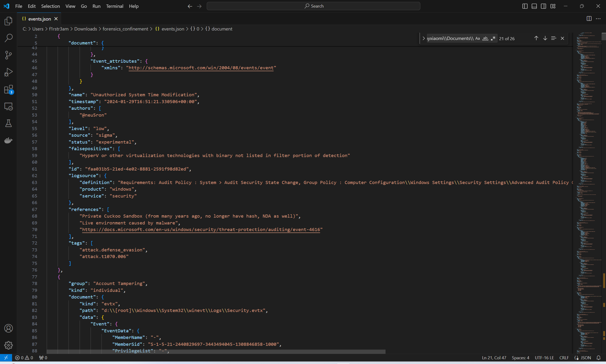Toggle Match Whole Word in find widget
The width and height of the screenshot is (606, 364).
(x=485, y=39)
